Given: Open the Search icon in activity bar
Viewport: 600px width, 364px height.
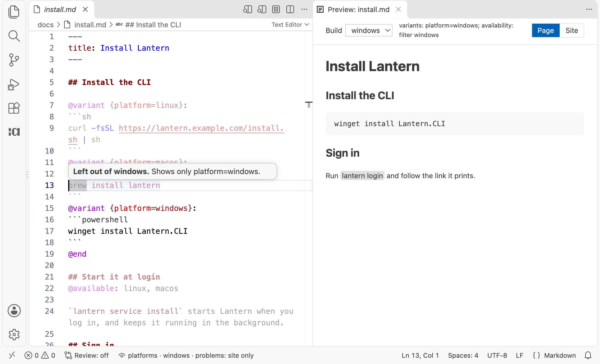Looking at the screenshot, I should (14, 36).
